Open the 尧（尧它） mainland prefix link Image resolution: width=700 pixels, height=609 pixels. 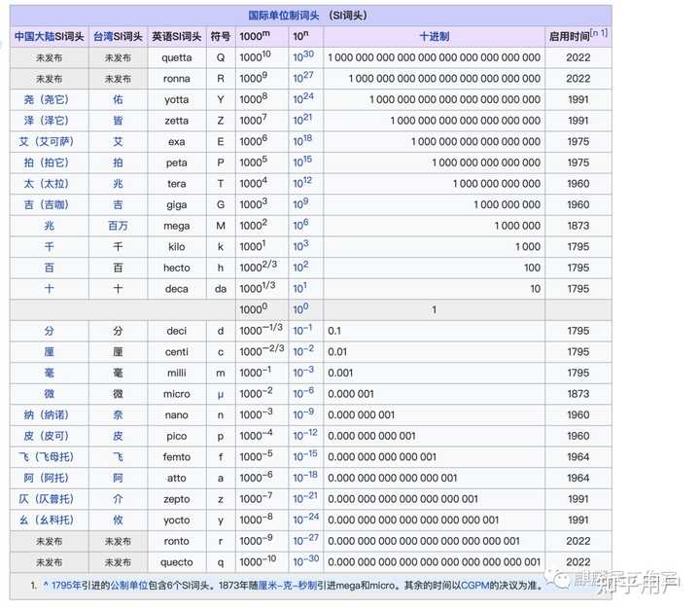pos(47,99)
